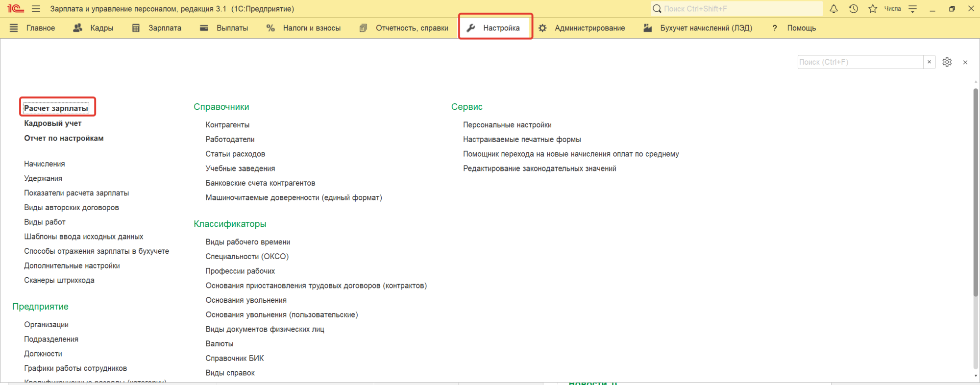Screen dimensions: 980x385
Task: Close the settings panel with X
Action: point(965,62)
